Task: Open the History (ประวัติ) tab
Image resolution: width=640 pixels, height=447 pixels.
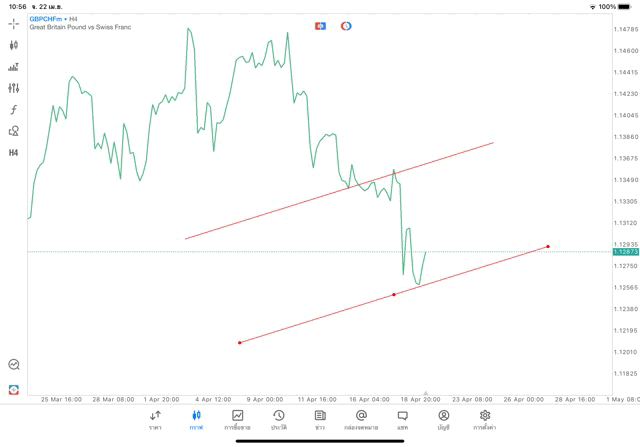Action: (x=279, y=419)
